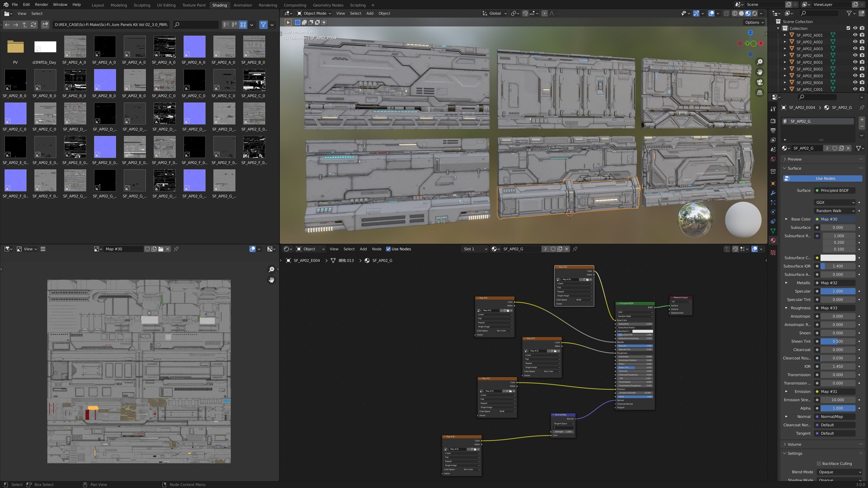The image size is (868, 488).
Task: Refresh the file browser listing
Action: 33,25
